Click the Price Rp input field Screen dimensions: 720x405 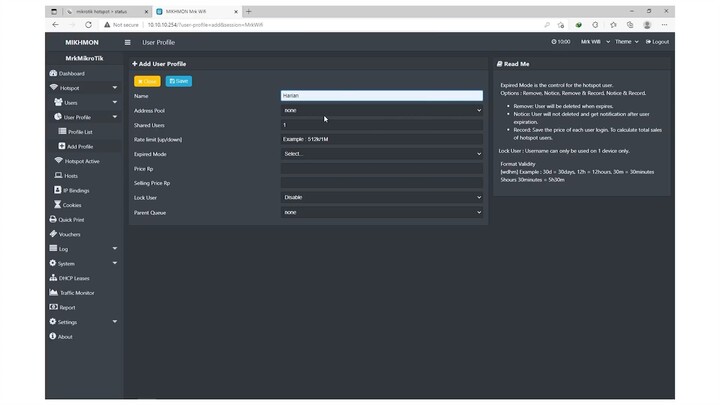[382, 169]
